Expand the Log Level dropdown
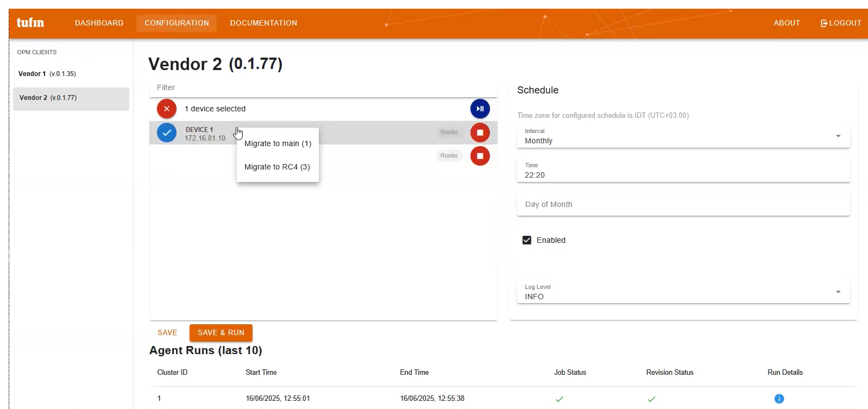The image size is (868, 409). click(683, 292)
